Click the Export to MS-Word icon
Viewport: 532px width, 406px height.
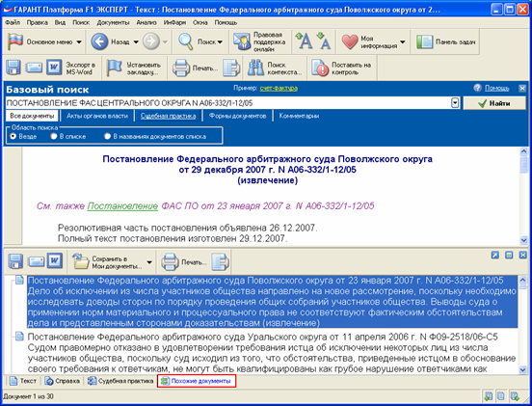tap(54, 68)
